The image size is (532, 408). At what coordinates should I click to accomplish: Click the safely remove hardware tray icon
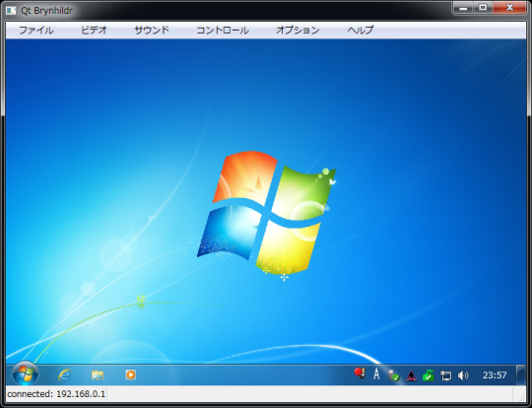pos(393,375)
